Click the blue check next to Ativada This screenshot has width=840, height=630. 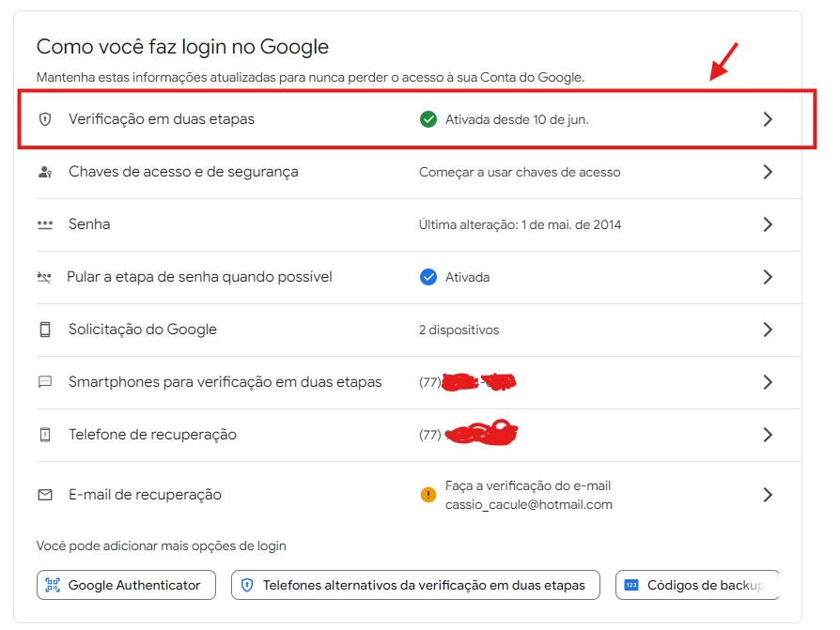(x=428, y=277)
